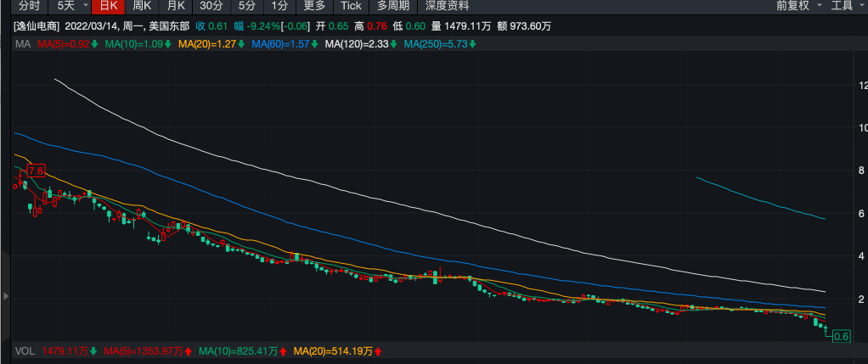Click the MA(60)=1.57 indicator label
The image size is (868, 364).
(x=282, y=44)
